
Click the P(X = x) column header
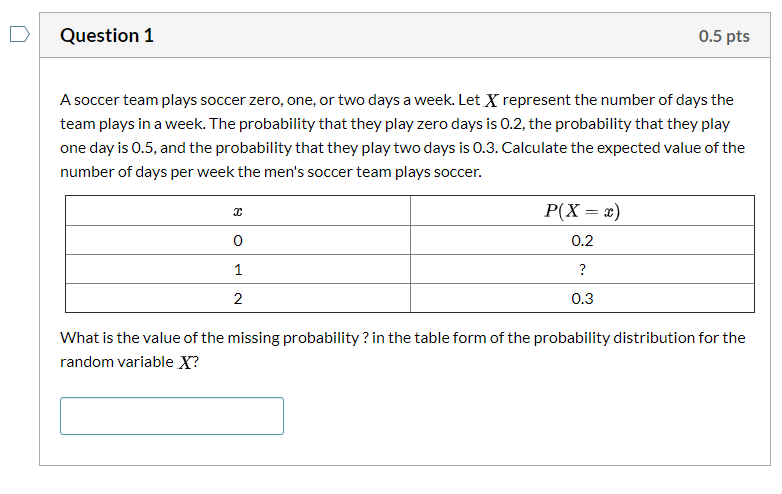coord(582,211)
